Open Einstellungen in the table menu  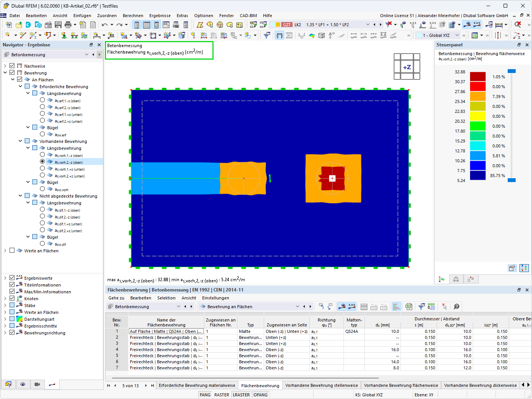coord(215,298)
